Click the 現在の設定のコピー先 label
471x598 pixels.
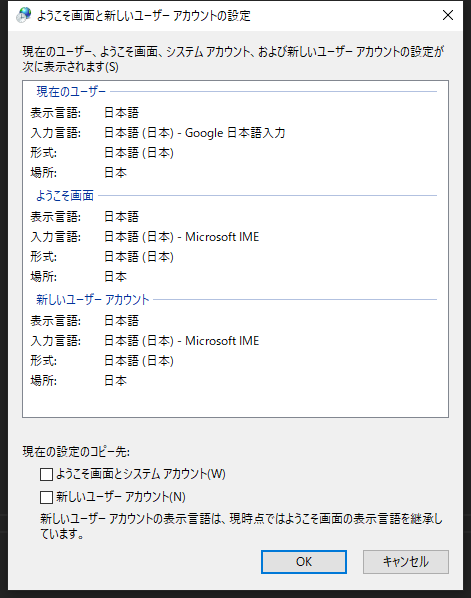tap(76, 452)
